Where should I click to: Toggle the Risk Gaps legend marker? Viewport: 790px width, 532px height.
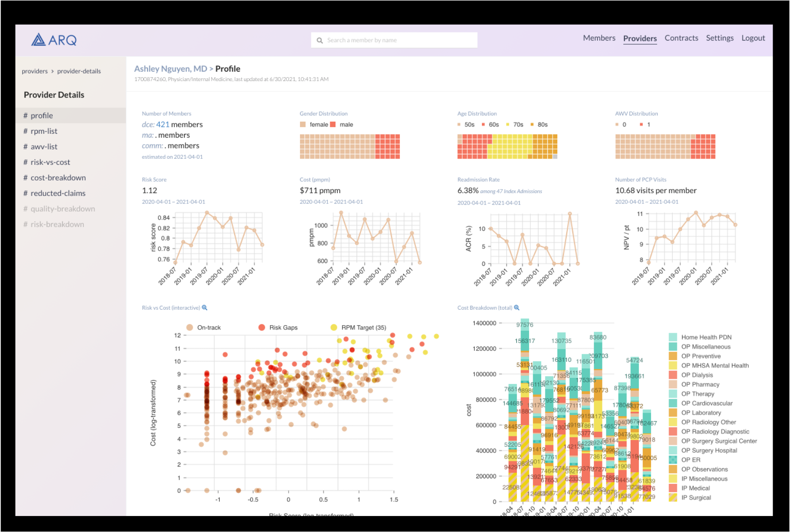pos(261,327)
